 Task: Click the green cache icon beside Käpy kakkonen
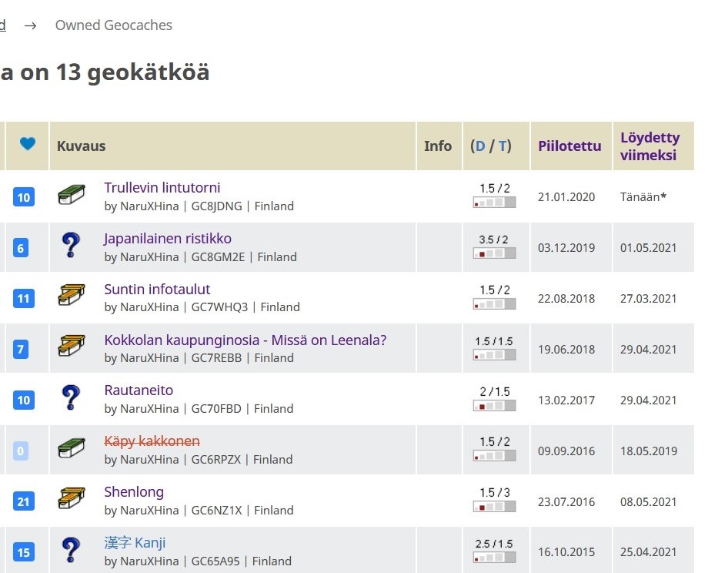coord(71,449)
